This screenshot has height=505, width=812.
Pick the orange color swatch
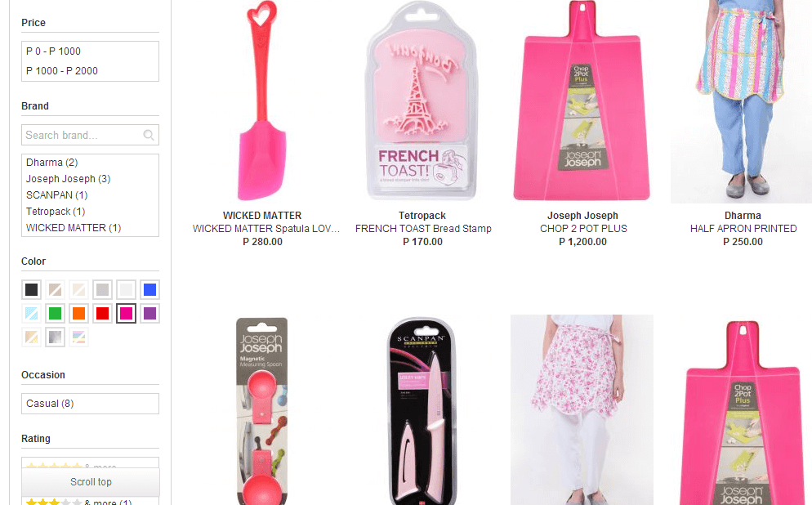coord(78,313)
